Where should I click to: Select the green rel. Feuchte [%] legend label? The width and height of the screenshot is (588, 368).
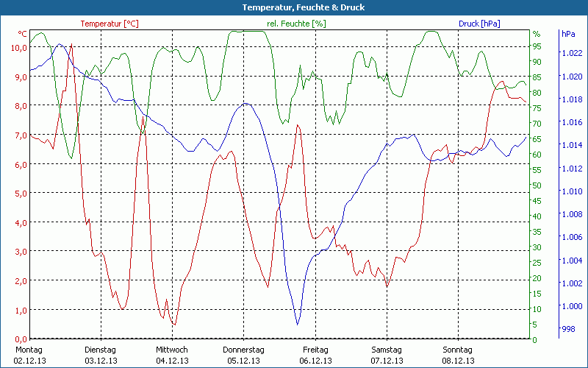point(295,24)
